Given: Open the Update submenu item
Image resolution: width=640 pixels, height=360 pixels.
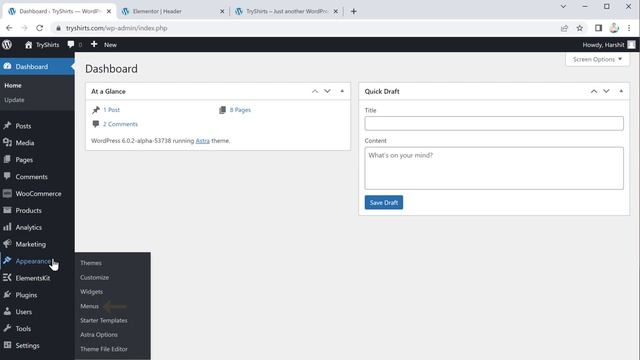Looking at the screenshot, I should (x=14, y=100).
